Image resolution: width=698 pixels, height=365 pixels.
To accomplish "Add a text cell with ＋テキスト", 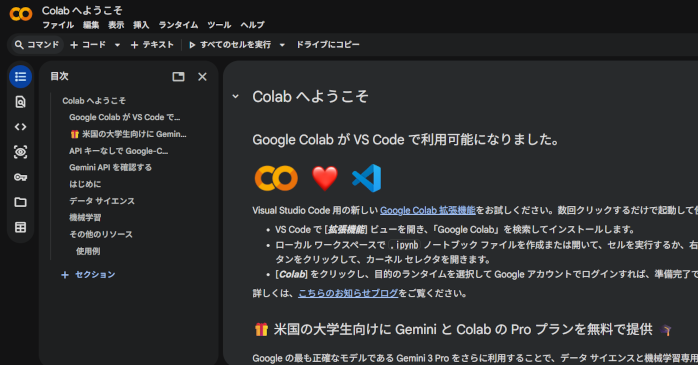I will (x=152, y=45).
